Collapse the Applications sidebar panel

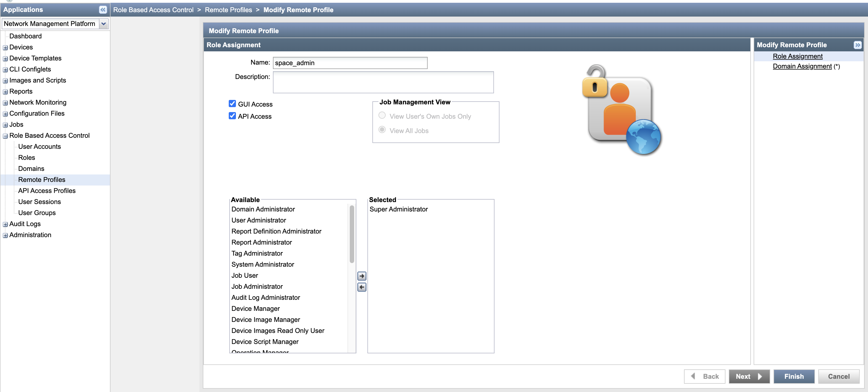[x=102, y=10]
